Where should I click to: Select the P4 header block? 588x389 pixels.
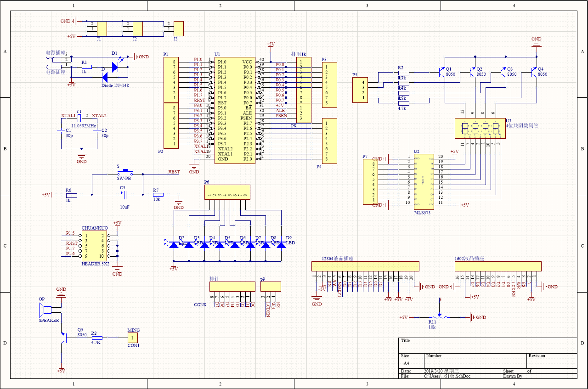tap(329, 141)
